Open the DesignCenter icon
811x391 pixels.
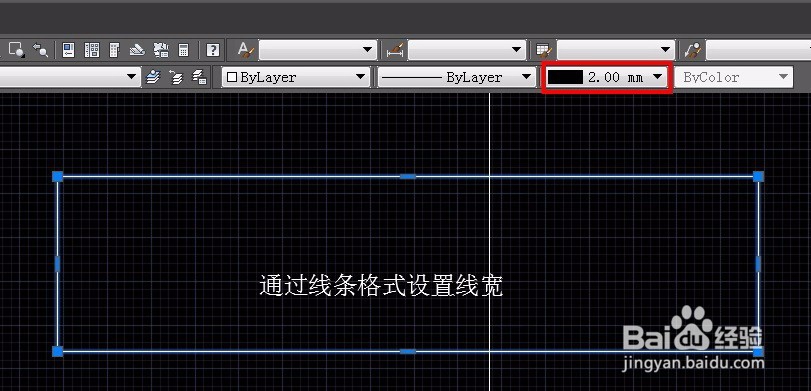tap(92, 50)
